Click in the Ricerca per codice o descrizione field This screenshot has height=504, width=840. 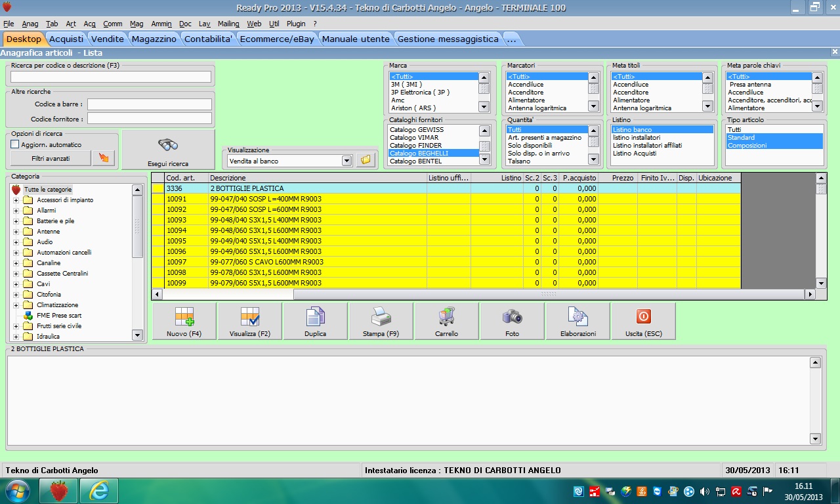111,77
